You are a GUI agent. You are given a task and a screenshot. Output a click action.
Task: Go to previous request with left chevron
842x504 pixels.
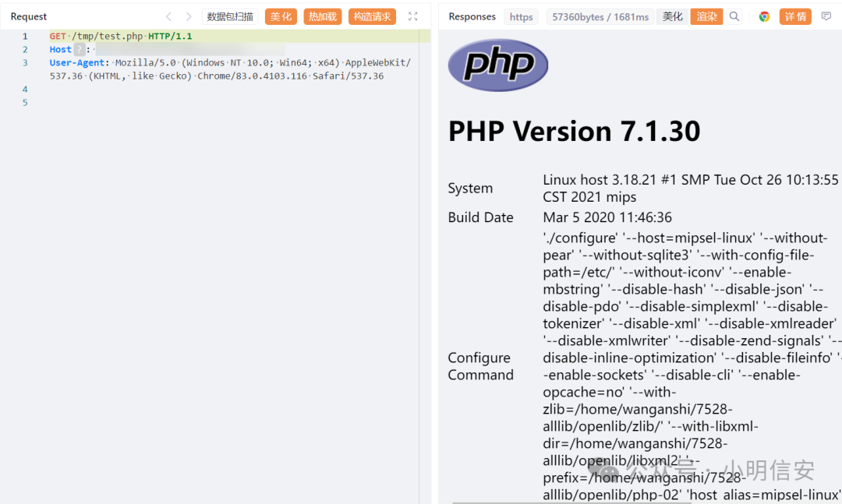coord(168,16)
